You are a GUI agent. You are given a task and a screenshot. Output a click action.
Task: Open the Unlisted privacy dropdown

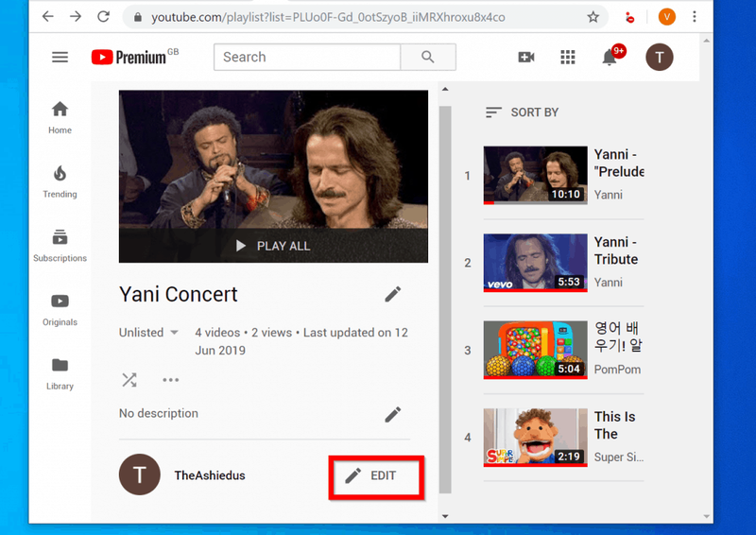click(x=149, y=333)
